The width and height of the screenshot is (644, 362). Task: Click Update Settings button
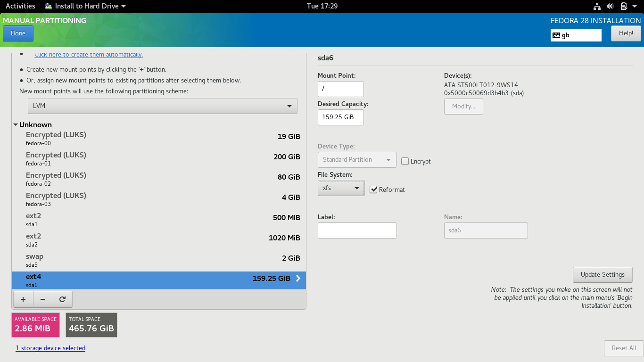(x=603, y=275)
